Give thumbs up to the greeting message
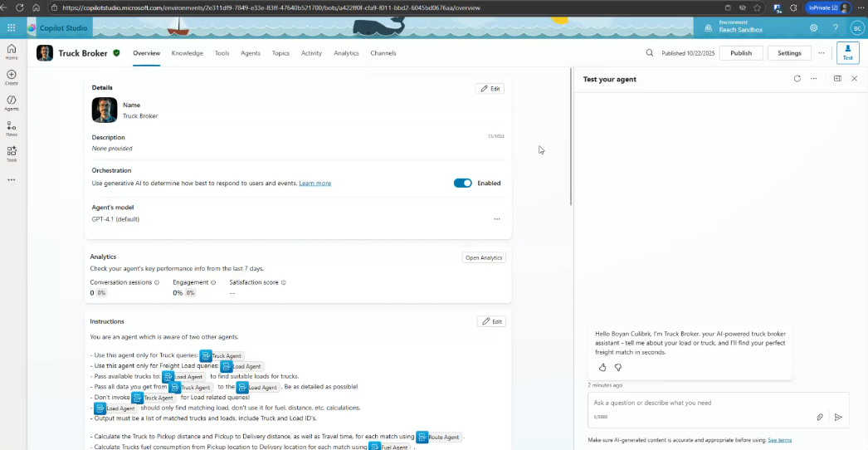This screenshot has width=868, height=450. (x=602, y=368)
